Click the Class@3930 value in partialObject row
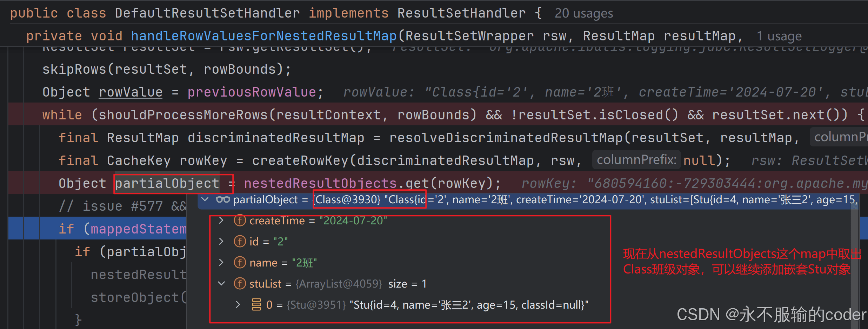The height and width of the screenshot is (329, 868). point(347,199)
